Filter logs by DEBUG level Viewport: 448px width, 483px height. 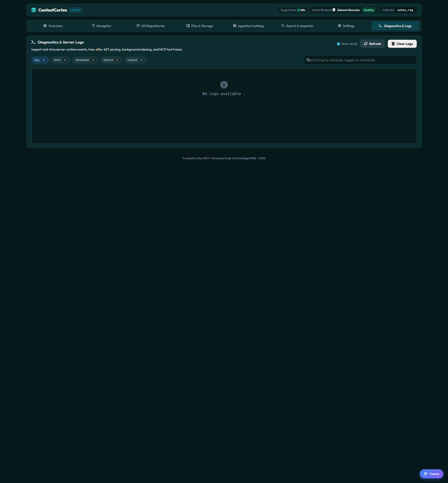pos(135,60)
